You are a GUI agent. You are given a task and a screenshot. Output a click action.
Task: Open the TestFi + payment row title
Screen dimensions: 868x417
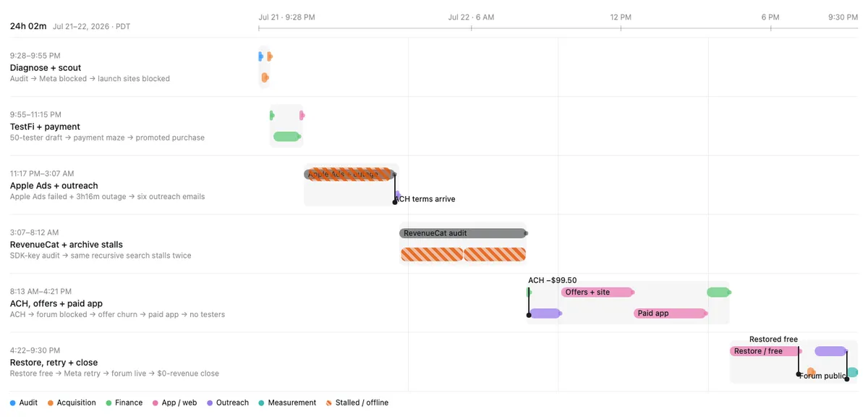pyautogui.click(x=45, y=127)
